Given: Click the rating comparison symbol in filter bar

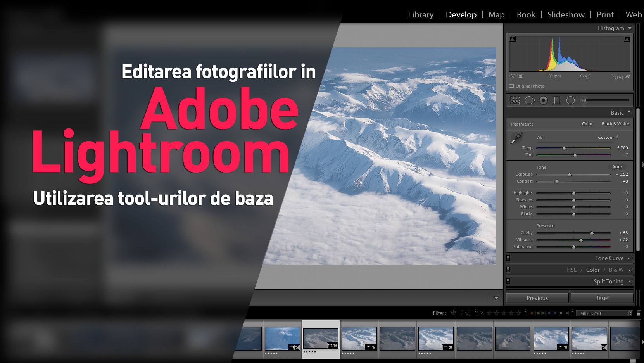Looking at the screenshot, I should click(x=482, y=313).
